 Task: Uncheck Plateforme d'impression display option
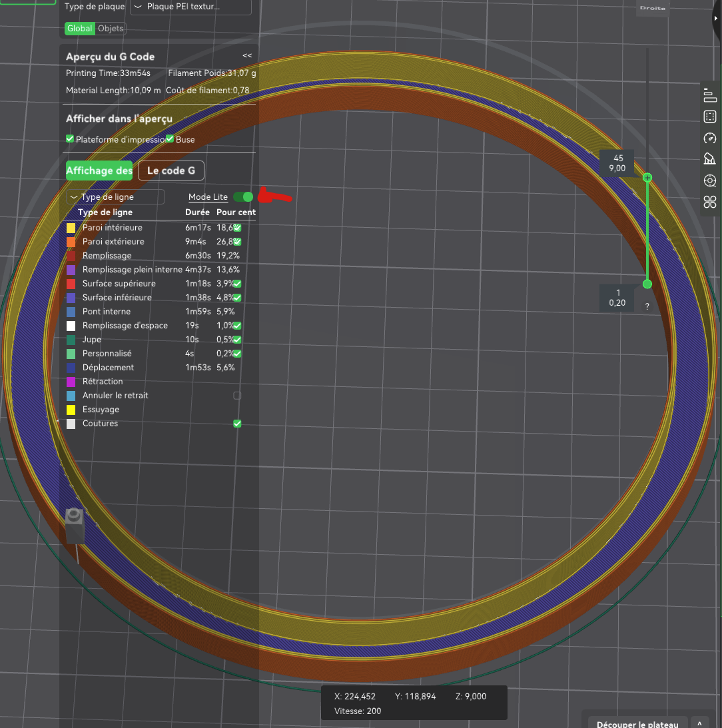click(x=70, y=139)
